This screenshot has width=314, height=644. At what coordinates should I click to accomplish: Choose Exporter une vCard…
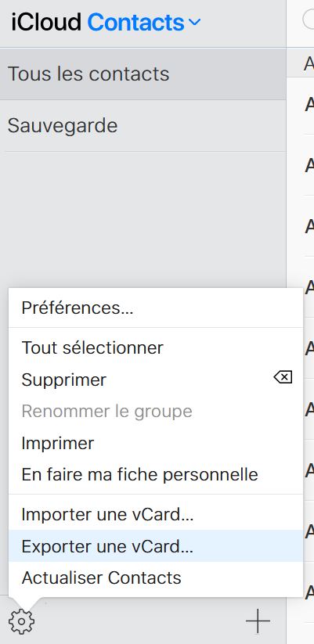coord(156,546)
